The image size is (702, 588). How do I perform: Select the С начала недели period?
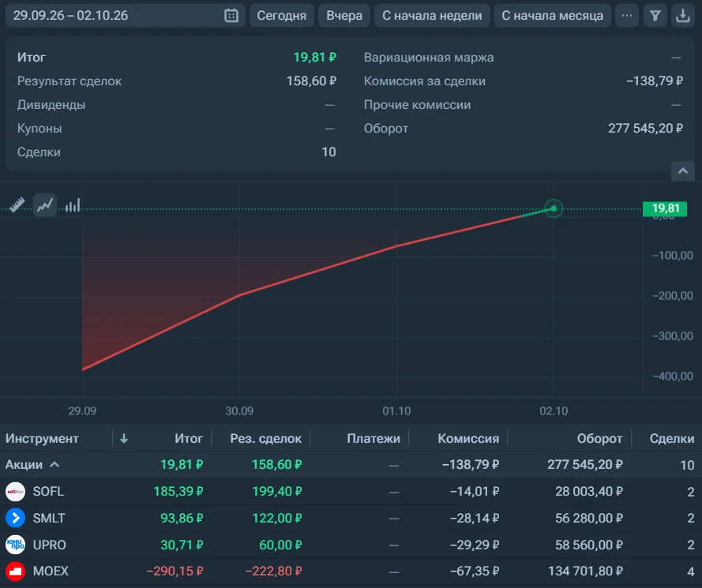pyautogui.click(x=432, y=16)
